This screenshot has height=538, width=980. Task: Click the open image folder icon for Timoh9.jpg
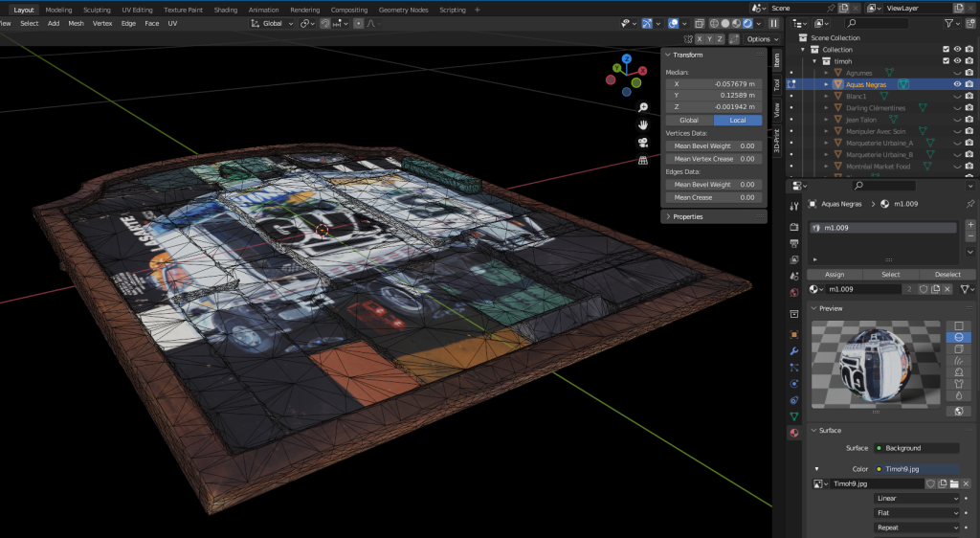(954, 483)
